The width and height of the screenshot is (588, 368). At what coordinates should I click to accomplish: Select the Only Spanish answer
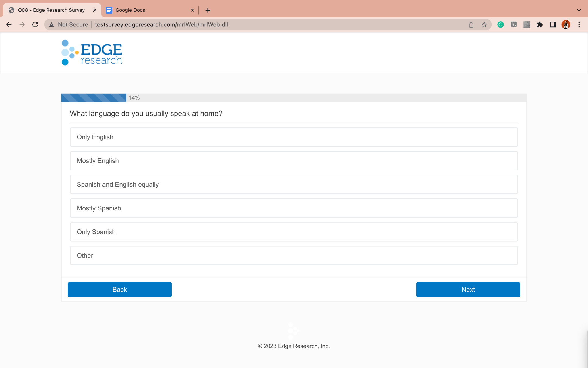point(294,232)
